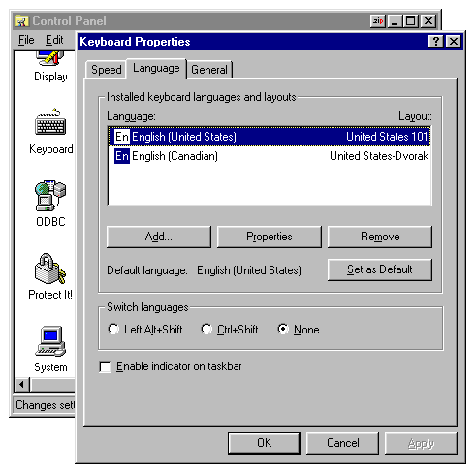
Task: Click the question mark help button
Action: [436, 42]
